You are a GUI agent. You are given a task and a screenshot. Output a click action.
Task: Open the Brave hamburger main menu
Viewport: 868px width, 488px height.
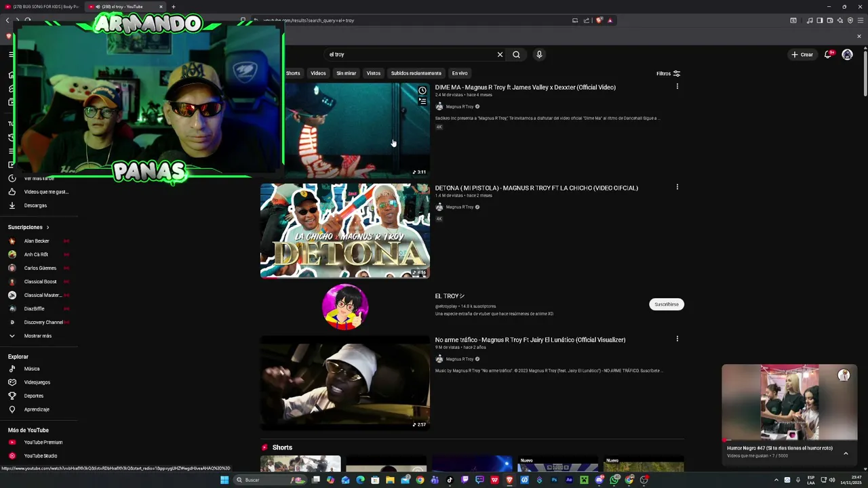point(861,20)
